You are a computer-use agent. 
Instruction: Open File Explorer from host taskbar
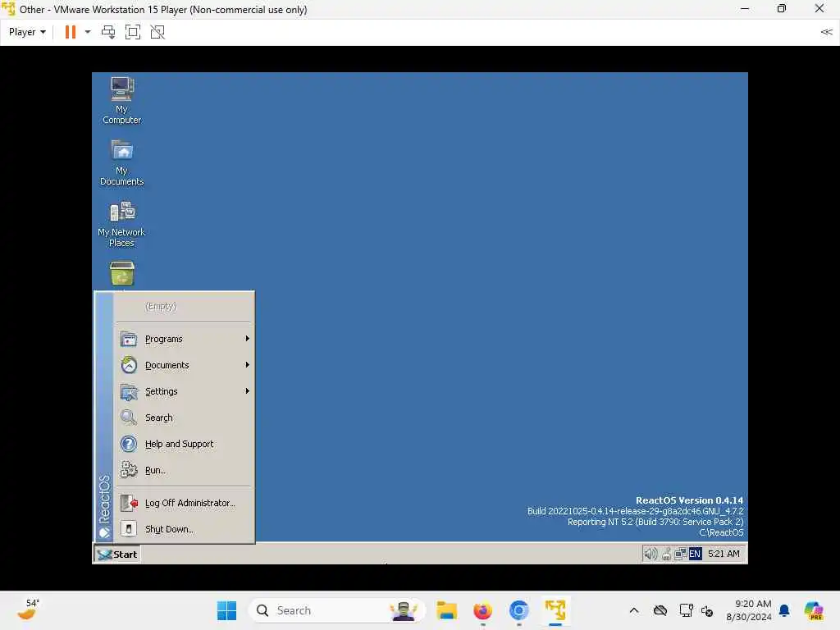446,610
